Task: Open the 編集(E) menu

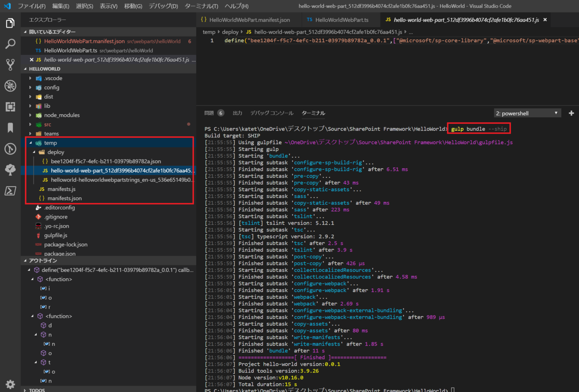Action: (61, 6)
